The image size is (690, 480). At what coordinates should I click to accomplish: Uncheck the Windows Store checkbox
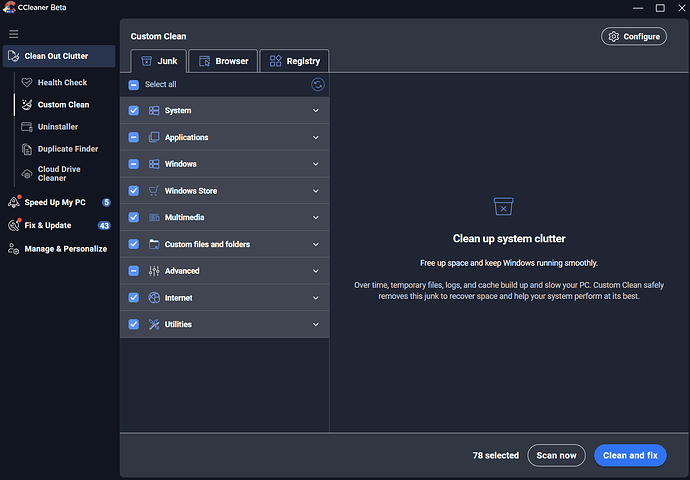pos(134,191)
